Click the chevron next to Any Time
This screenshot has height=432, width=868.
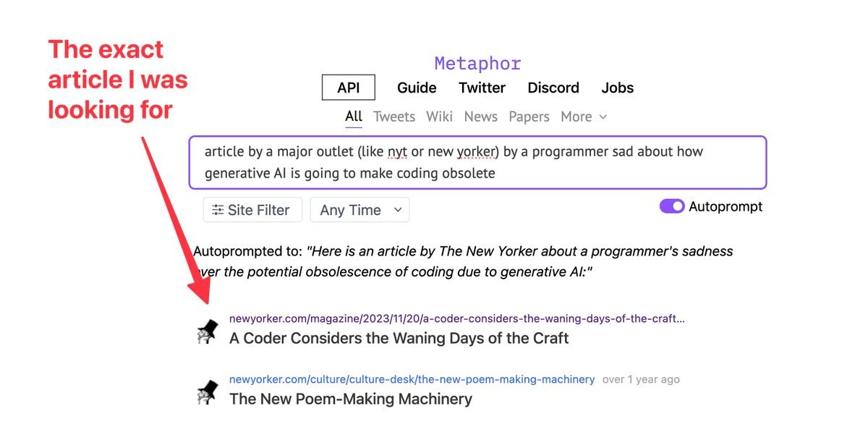point(397,210)
